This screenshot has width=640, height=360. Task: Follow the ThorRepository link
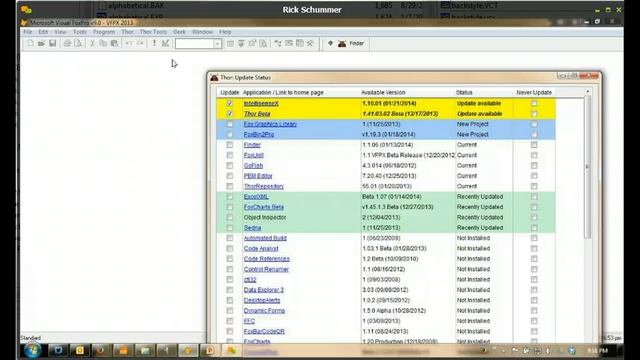[264, 187]
